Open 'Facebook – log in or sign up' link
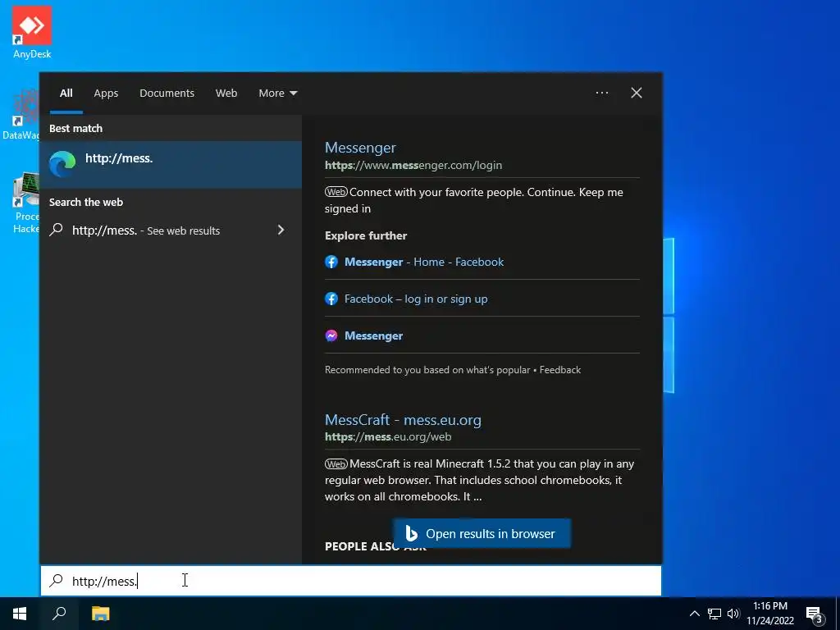This screenshot has width=840, height=630. pos(416,299)
